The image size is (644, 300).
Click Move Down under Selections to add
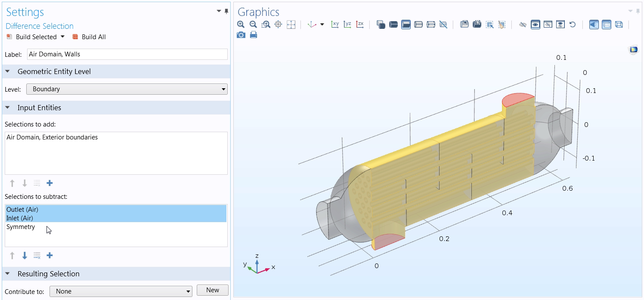[x=25, y=183]
